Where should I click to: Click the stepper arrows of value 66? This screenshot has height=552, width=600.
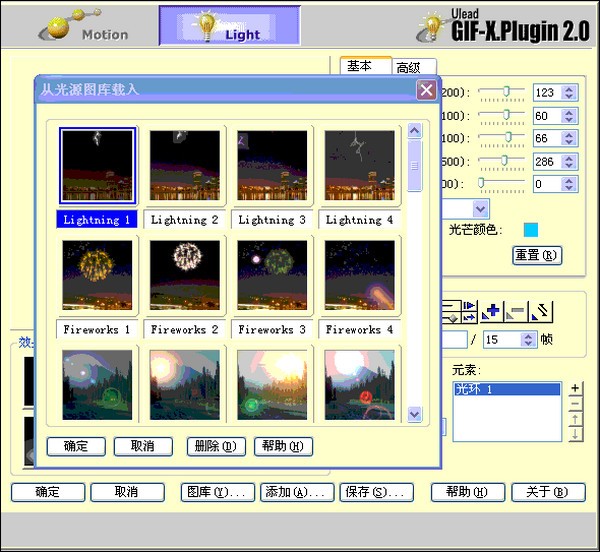[x=569, y=138]
